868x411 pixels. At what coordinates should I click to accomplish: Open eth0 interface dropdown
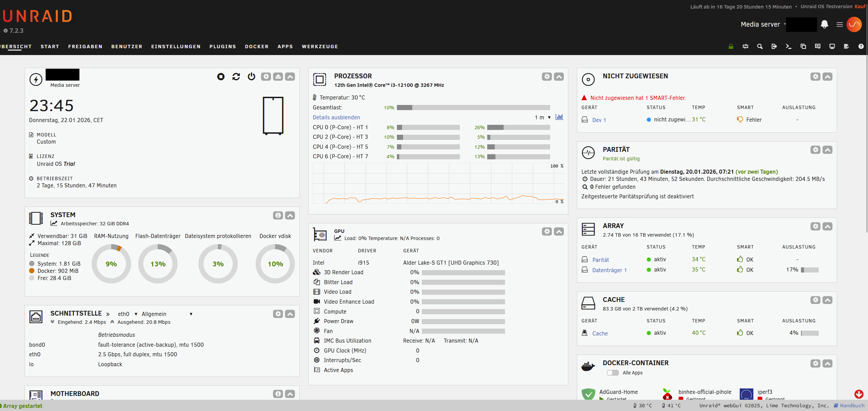tap(127, 314)
